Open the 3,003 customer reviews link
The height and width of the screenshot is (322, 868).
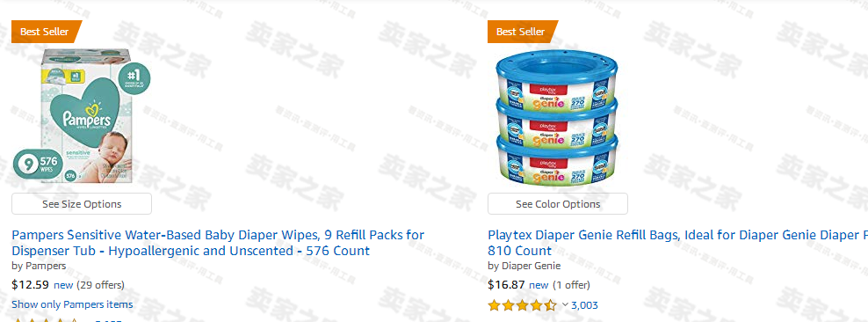tap(584, 304)
